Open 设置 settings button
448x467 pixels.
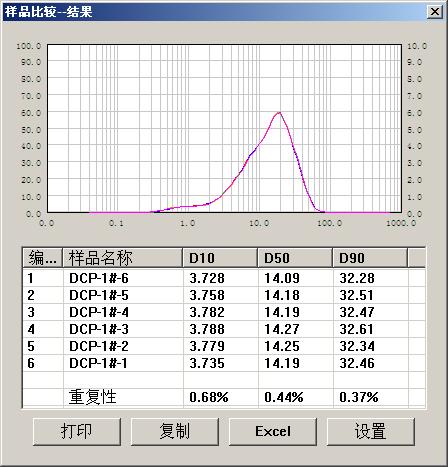pyautogui.click(x=371, y=431)
